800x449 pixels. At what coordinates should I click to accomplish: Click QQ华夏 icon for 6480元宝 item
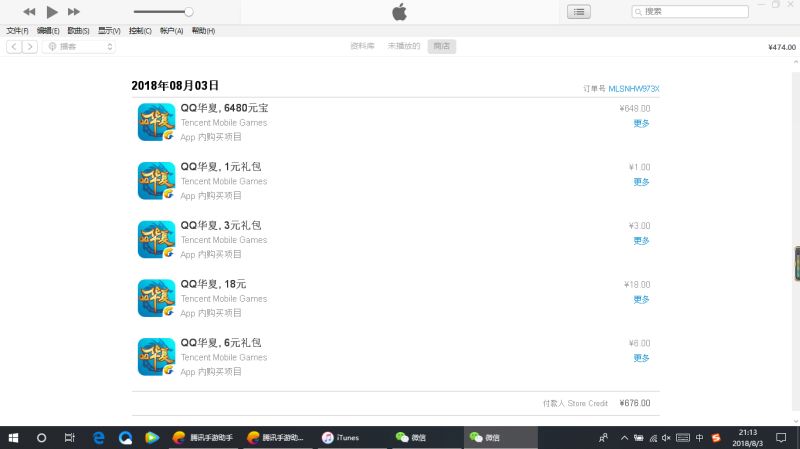tap(156, 122)
